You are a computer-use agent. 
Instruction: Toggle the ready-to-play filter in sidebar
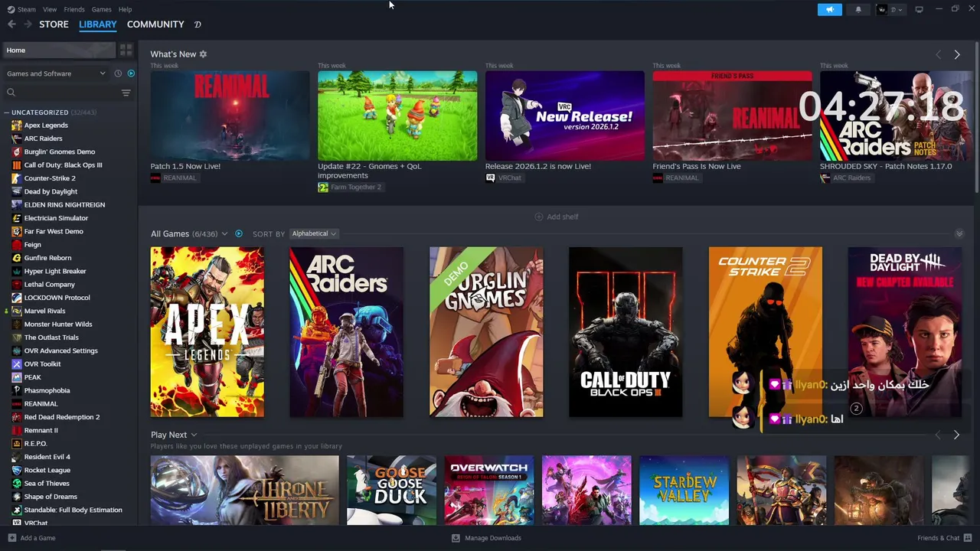click(131, 73)
